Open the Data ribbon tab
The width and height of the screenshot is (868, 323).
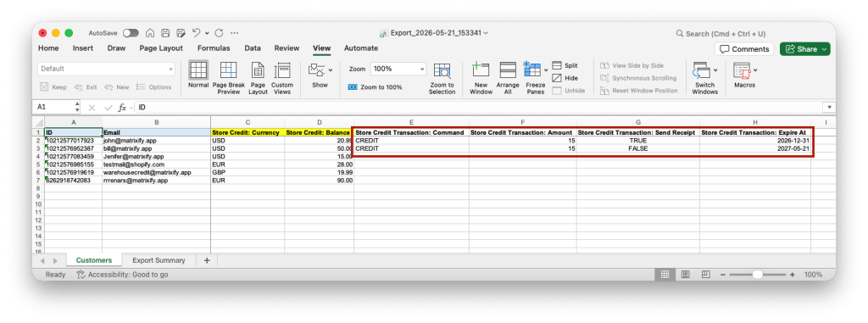click(x=253, y=48)
